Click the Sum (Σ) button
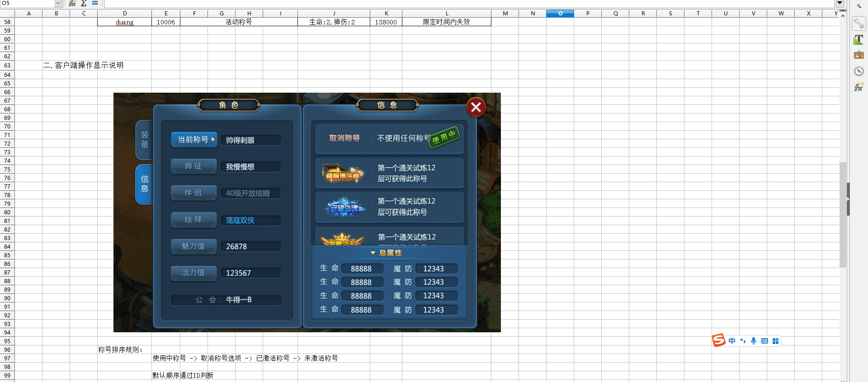The image size is (868, 382). [x=84, y=3]
